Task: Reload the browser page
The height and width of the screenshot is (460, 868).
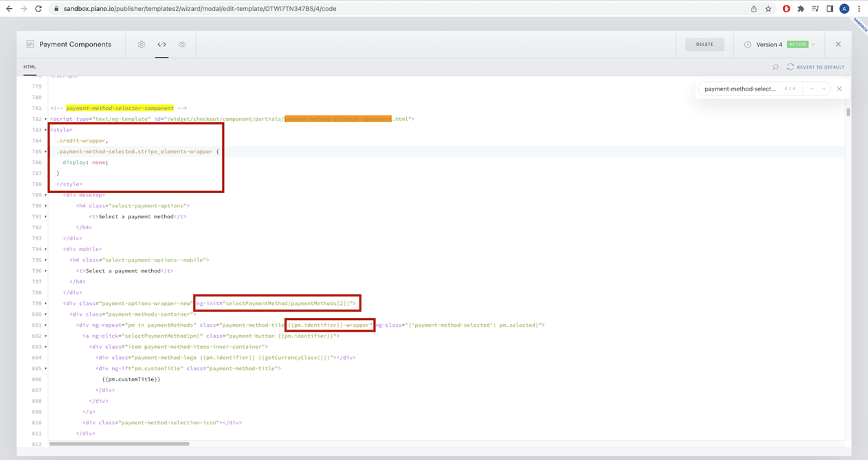Action: point(38,9)
